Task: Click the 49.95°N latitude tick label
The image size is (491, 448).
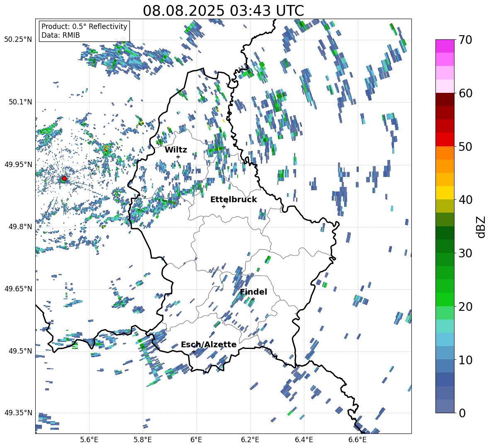Action: (x=18, y=165)
